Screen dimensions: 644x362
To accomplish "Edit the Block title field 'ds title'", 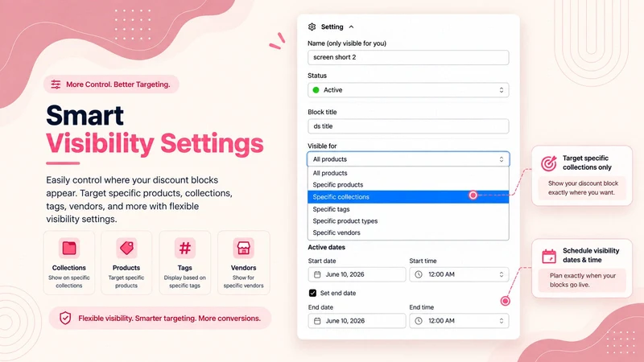I will click(408, 126).
